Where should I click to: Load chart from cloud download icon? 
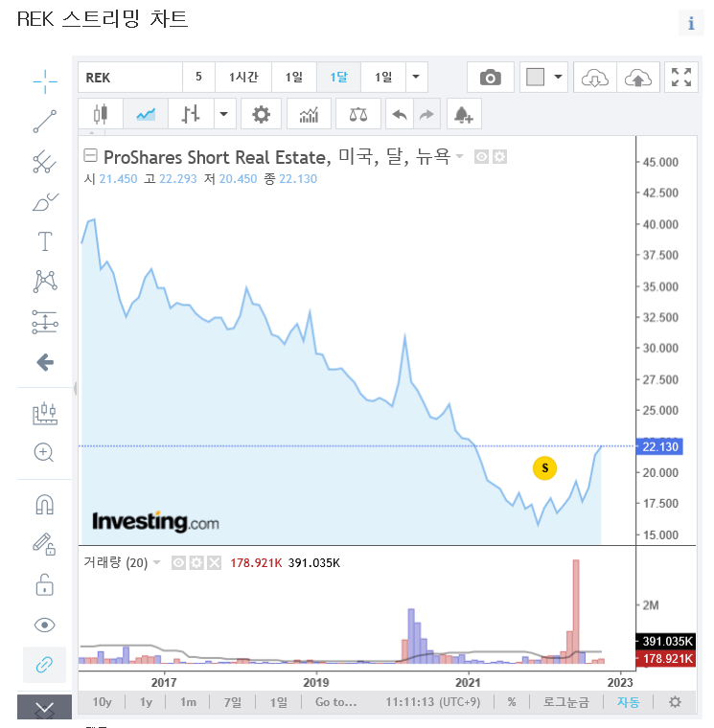(x=595, y=77)
